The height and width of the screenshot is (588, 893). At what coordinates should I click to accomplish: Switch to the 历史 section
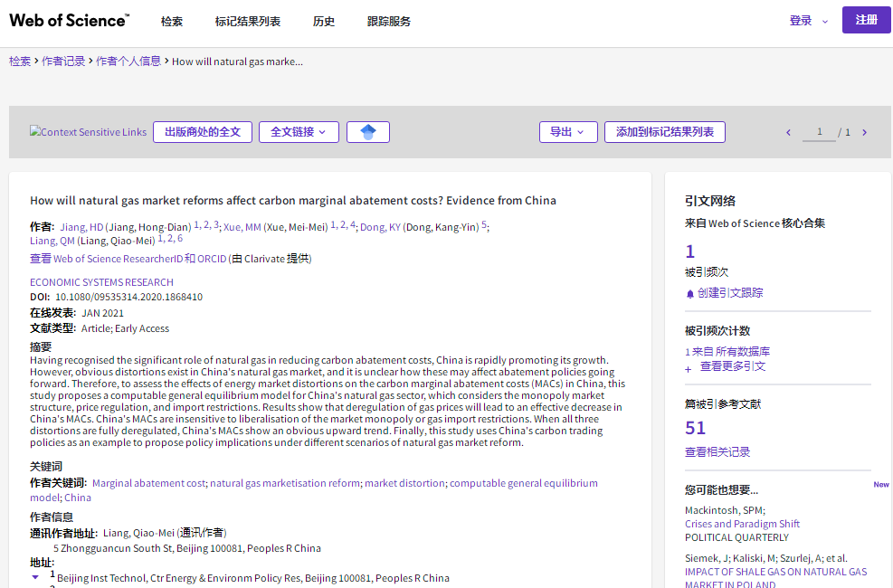(x=323, y=20)
